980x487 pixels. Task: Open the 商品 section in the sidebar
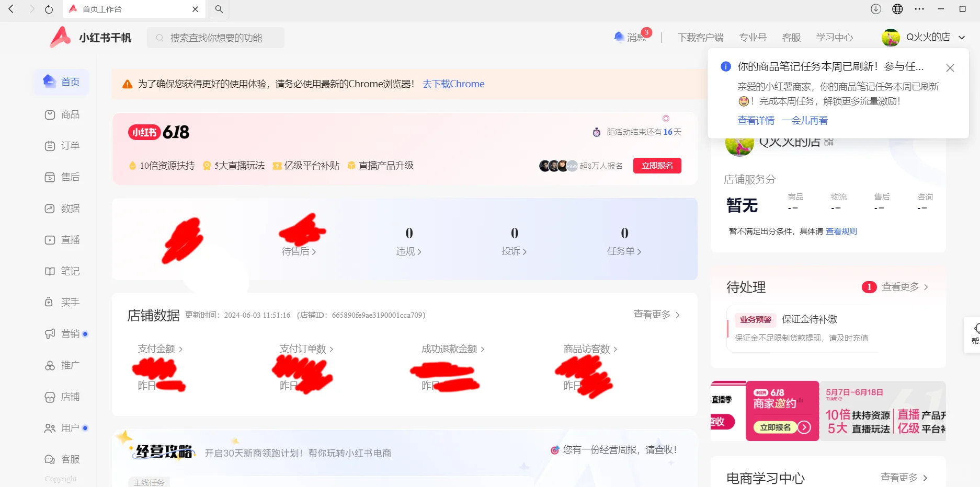(x=70, y=114)
